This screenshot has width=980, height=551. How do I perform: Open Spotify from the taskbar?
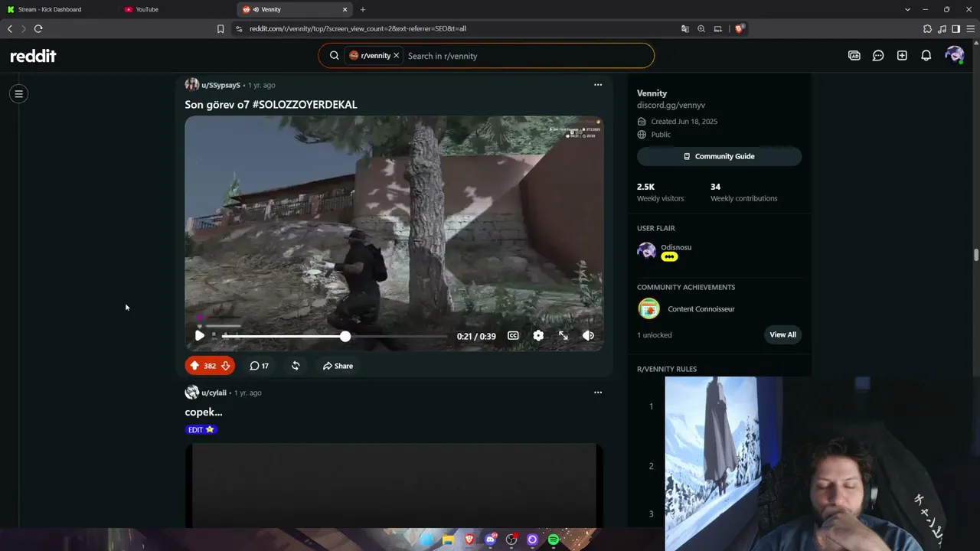click(x=554, y=540)
